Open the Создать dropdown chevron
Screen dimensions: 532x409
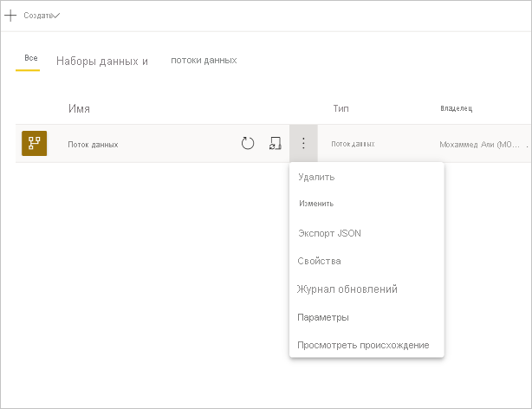pyautogui.click(x=56, y=16)
